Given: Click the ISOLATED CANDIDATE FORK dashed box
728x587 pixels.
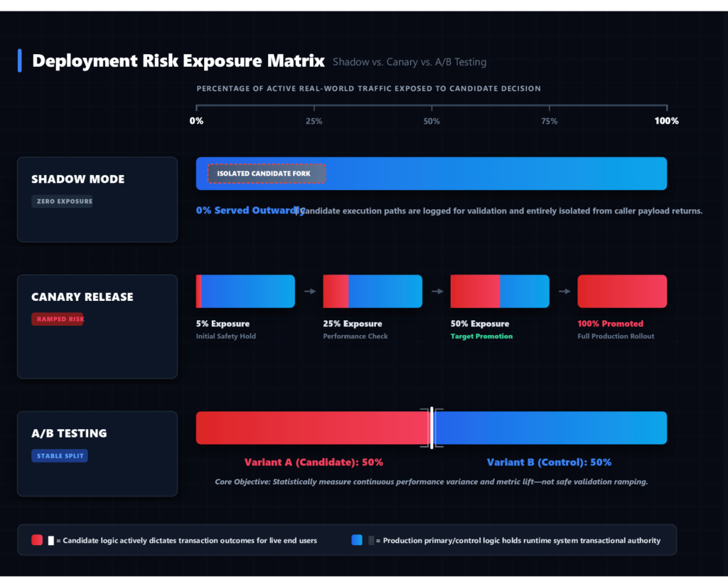Looking at the screenshot, I should [x=267, y=174].
